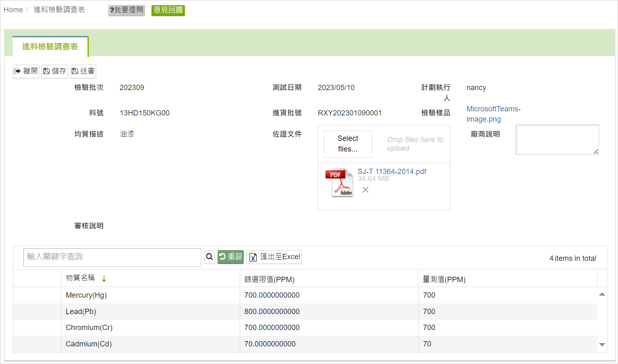Click the 4 items in total text
Screen dimensions: 618x364
click(573, 258)
